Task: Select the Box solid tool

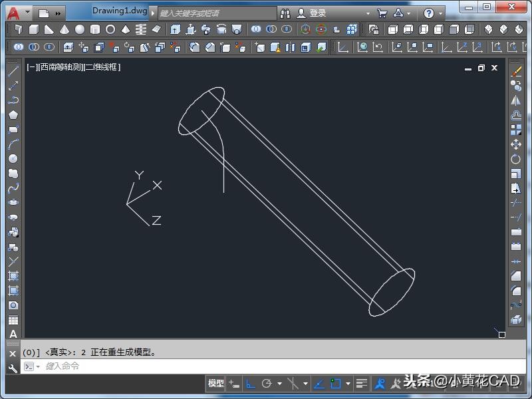Action: click(x=34, y=29)
